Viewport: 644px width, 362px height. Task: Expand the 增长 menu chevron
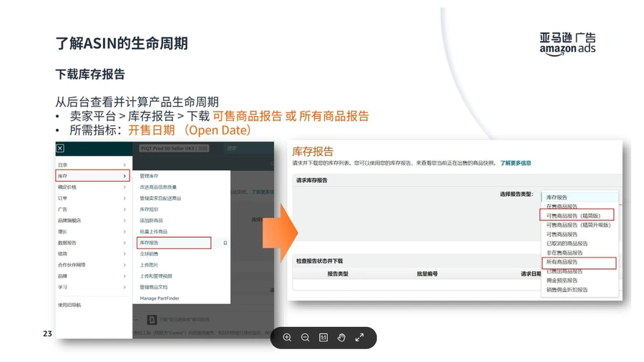pyautogui.click(x=125, y=232)
